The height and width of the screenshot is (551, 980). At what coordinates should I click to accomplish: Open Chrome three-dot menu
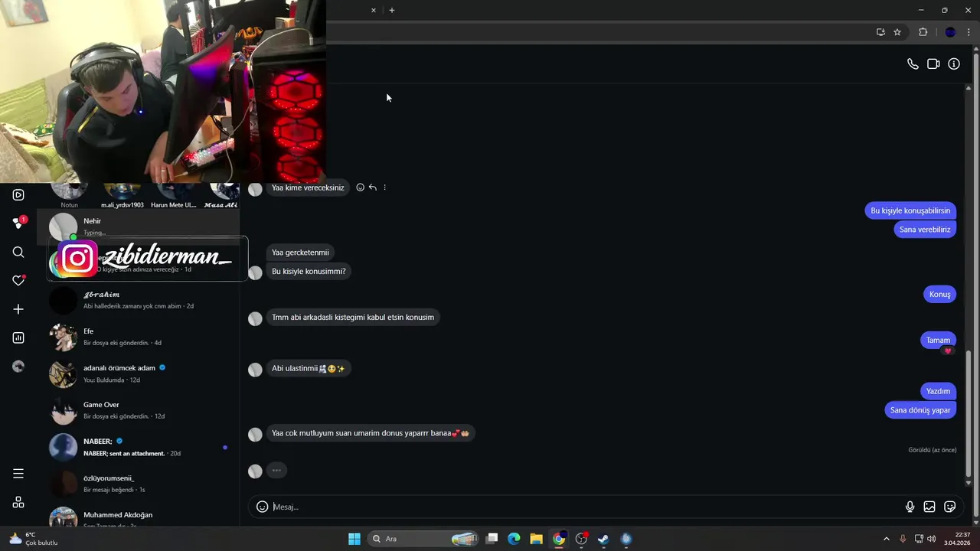[969, 32]
